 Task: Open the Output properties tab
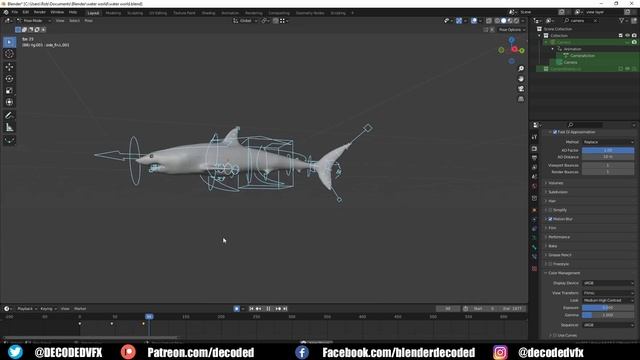(534, 158)
